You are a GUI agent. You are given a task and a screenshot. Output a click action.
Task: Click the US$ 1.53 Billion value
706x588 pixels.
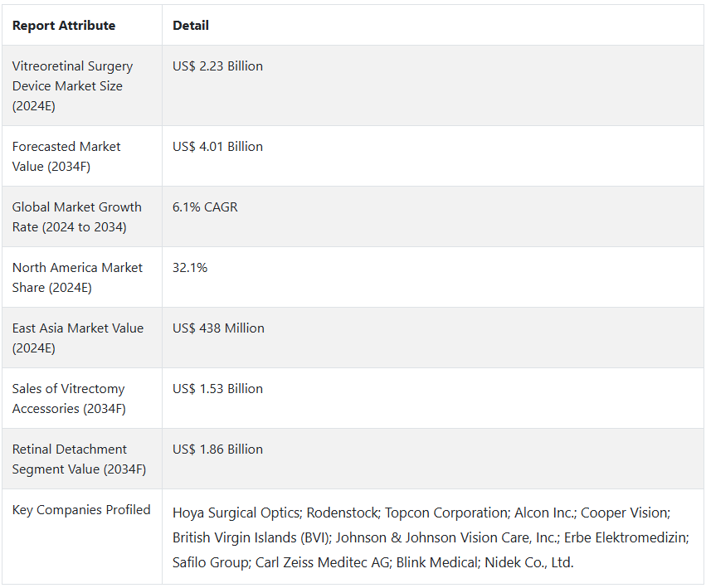tap(217, 389)
